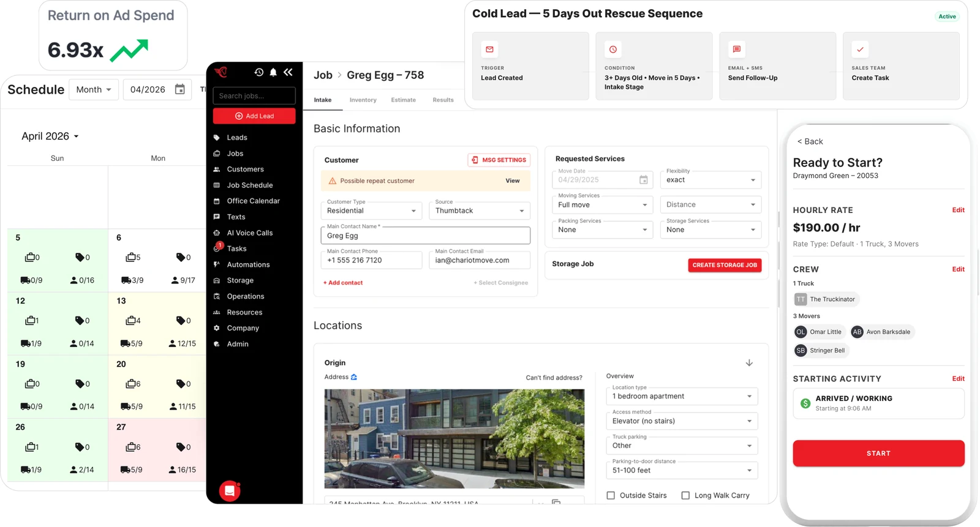
Task: Check the Long Walk Carry checkbox
Action: pyautogui.click(x=685, y=495)
